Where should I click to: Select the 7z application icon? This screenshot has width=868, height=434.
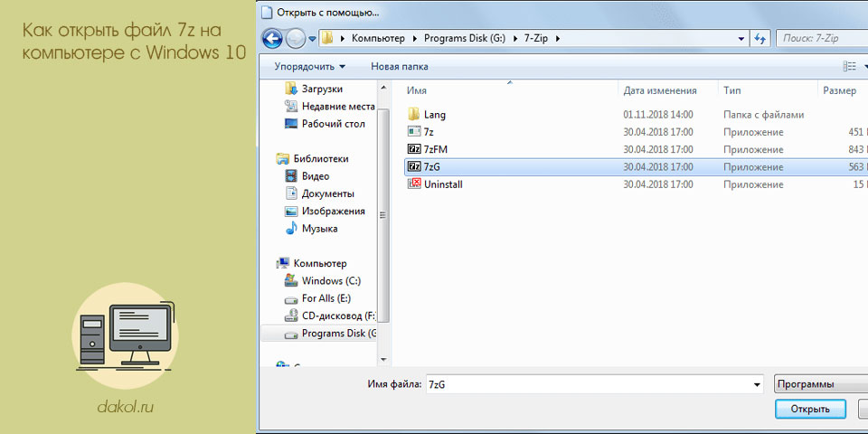(x=414, y=132)
